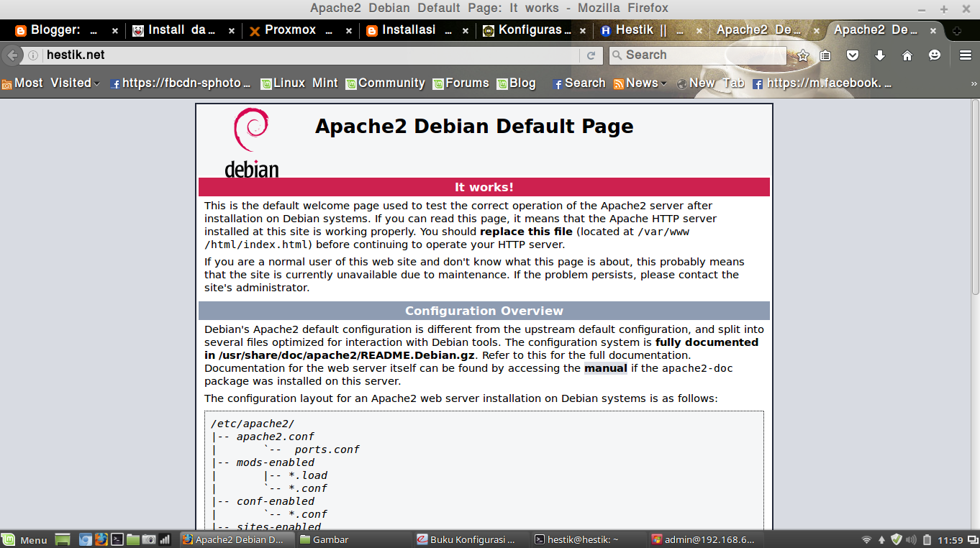980x548 pixels.
Task: Open the fbcdn-sphoto bookmark
Action: [x=181, y=83]
